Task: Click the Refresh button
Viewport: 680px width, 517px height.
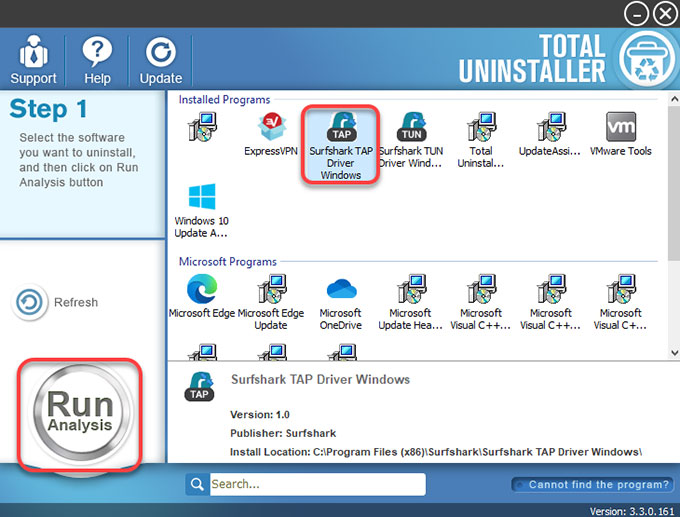Action: [56, 302]
